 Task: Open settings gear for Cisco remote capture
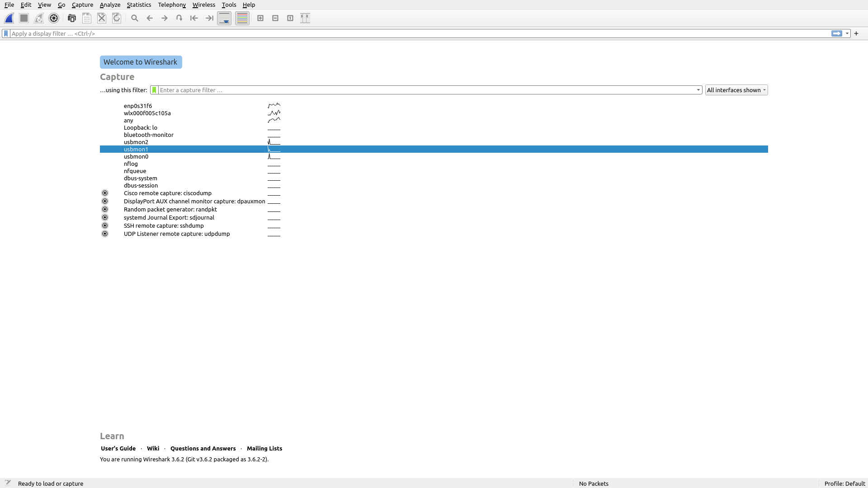click(105, 193)
